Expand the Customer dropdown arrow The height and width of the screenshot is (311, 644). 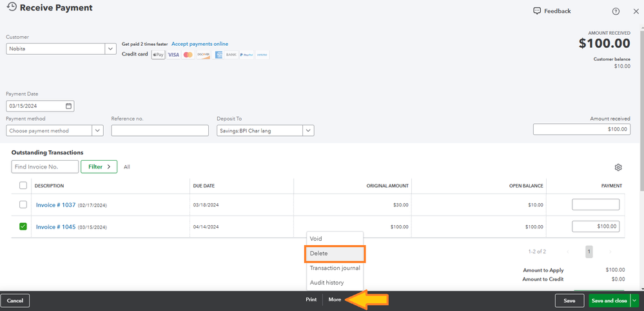[x=110, y=49]
